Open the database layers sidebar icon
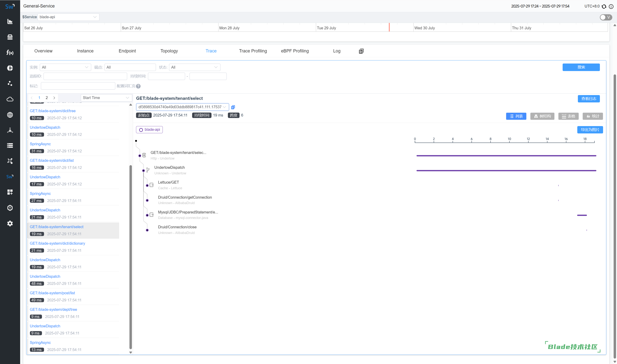The height and width of the screenshot is (364, 617). [x=10, y=37]
